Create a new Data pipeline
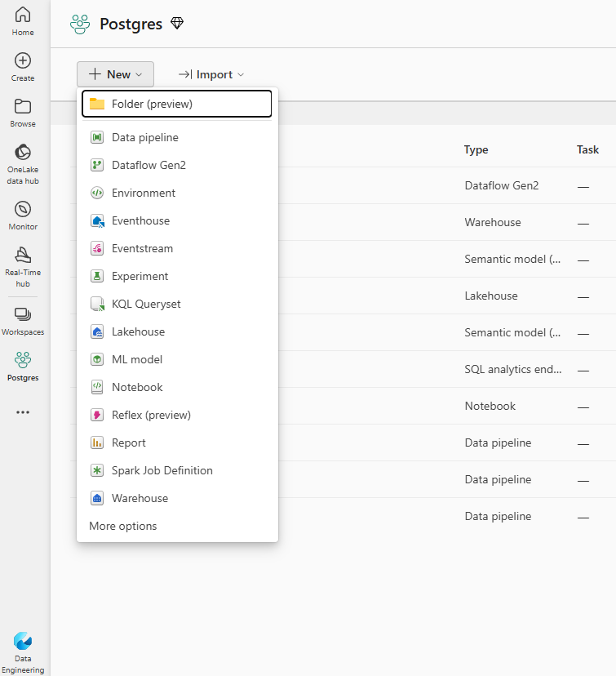The image size is (616, 676). 176,137
